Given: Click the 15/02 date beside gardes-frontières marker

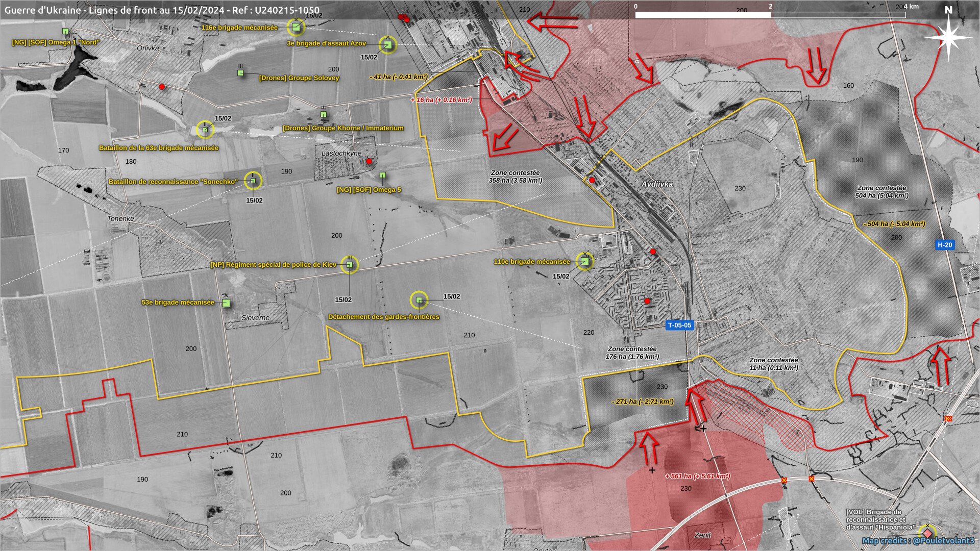Looking at the screenshot, I should click(x=452, y=296).
